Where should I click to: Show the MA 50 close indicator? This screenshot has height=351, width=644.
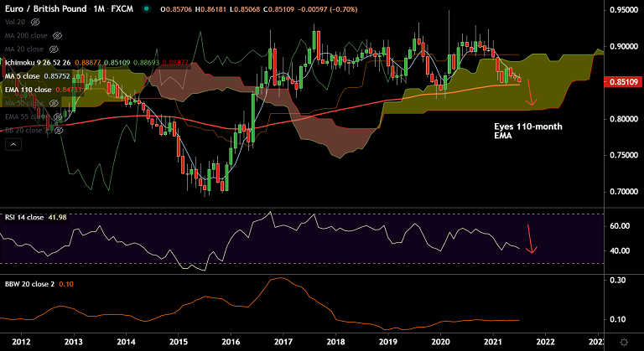(54, 103)
